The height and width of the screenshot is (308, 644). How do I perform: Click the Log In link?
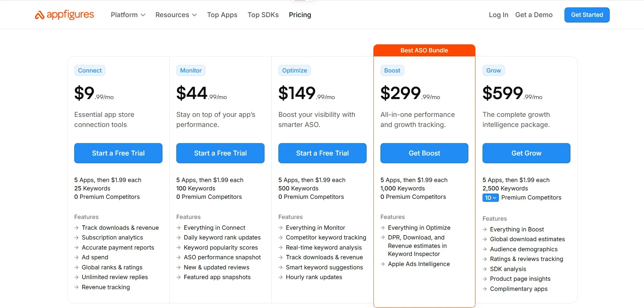498,15
